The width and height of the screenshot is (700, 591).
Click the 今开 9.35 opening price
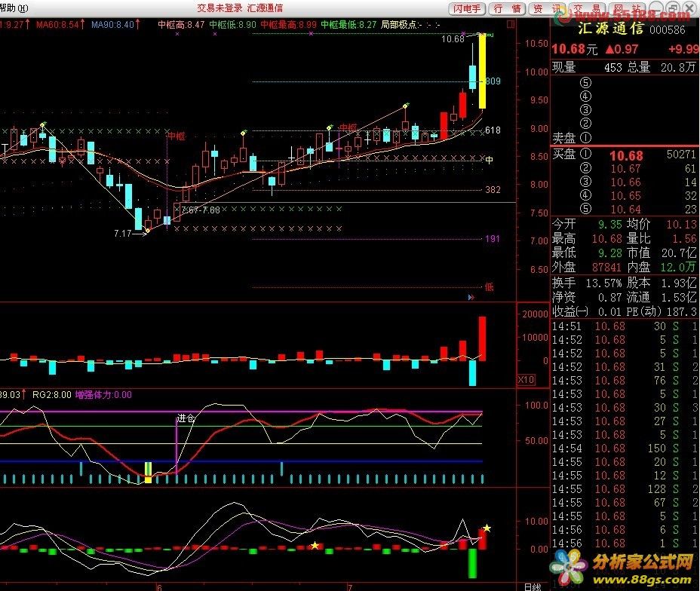click(609, 224)
